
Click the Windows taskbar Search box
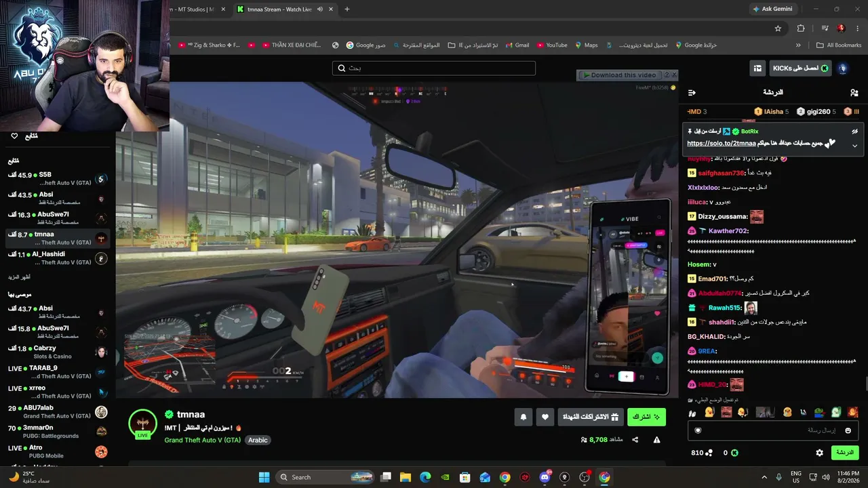click(x=325, y=477)
